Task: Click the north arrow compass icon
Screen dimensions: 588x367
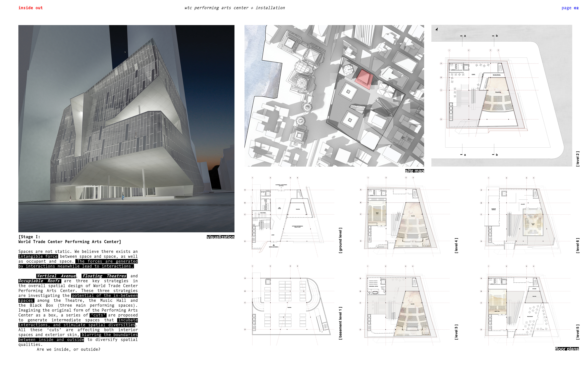Action: pyautogui.click(x=437, y=29)
